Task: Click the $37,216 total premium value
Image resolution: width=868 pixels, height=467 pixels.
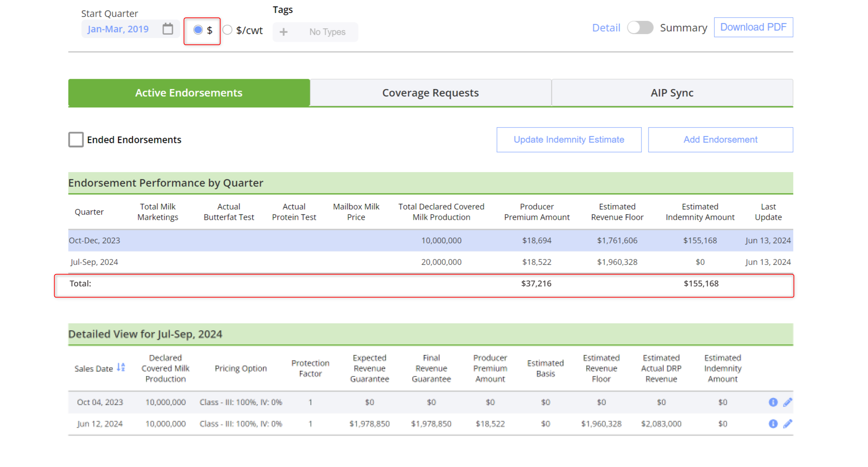Action: [536, 283]
